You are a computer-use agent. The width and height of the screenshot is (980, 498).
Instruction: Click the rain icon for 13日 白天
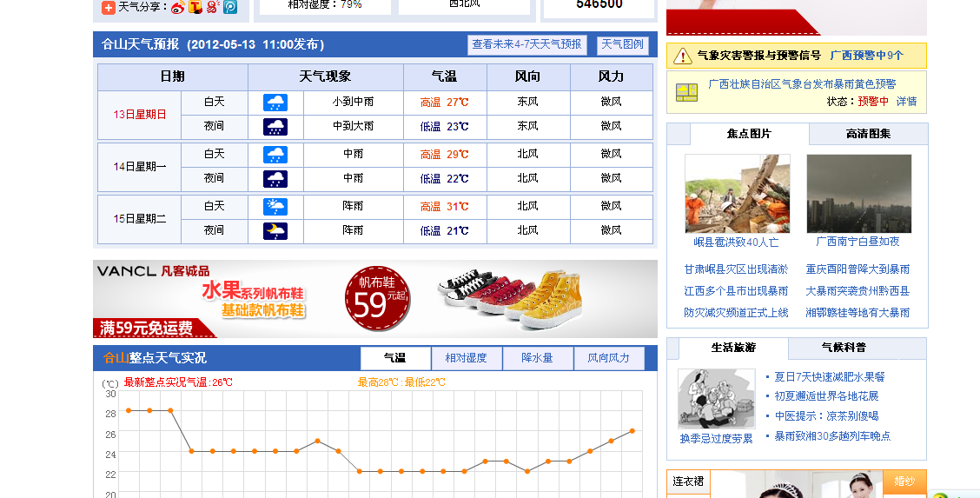click(x=275, y=103)
